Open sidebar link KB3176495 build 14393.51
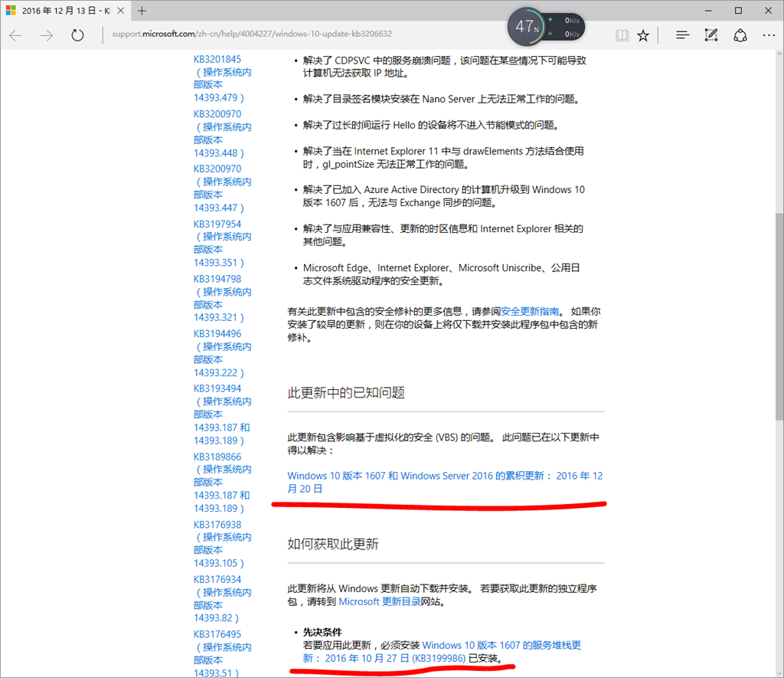 pyautogui.click(x=223, y=653)
